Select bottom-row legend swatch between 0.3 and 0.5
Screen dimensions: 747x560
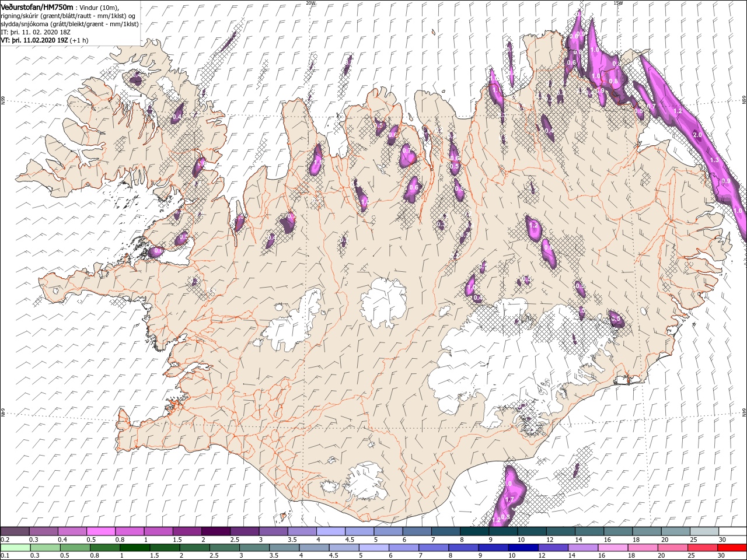tap(45, 547)
